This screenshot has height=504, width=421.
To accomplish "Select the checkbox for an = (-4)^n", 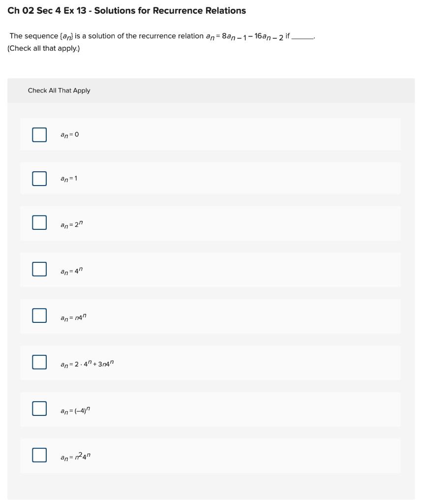I will tap(39, 409).
